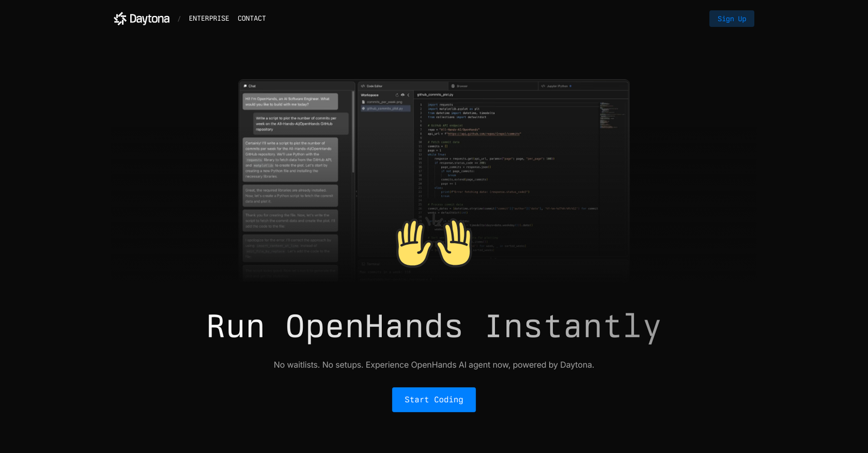Click the Browser globe icon
Viewport: 868px width, 453px height.
[453, 86]
